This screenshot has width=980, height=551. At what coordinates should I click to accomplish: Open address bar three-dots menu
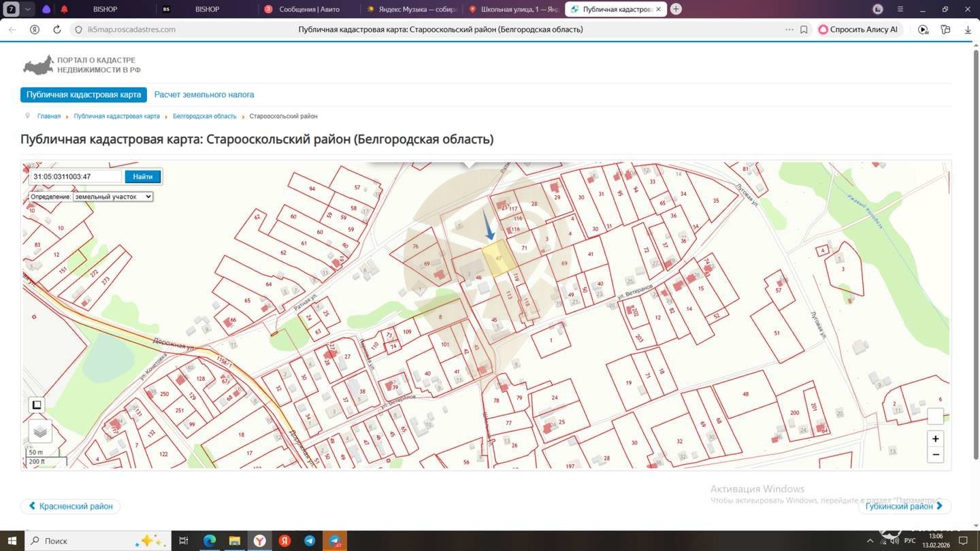789,30
